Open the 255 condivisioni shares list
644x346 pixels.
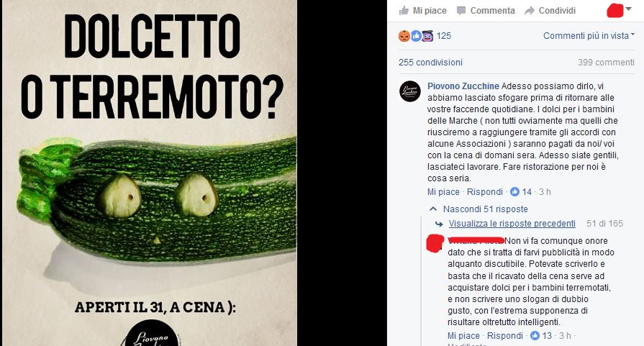click(430, 63)
